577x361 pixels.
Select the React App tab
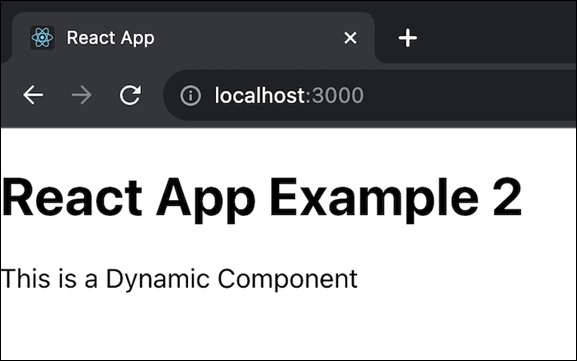click(x=194, y=38)
